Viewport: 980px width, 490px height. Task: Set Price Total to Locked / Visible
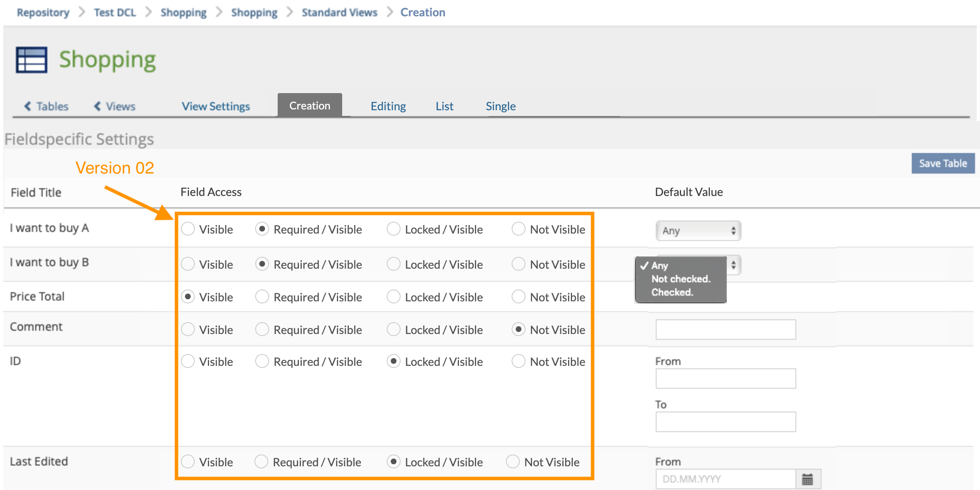[x=394, y=297]
